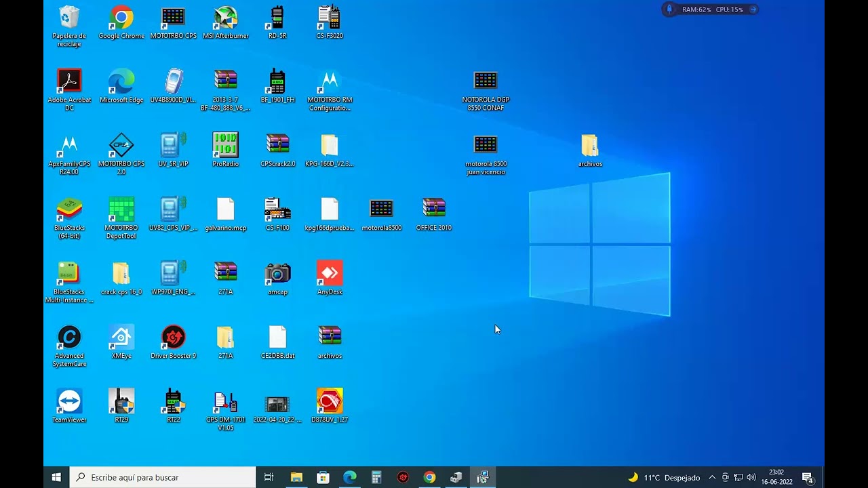The height and width of the screenshot is (488, 868).
Task: Click the BF_1901_FH radio shortcut
Action: pyautogui.click(x=277, y=86)
